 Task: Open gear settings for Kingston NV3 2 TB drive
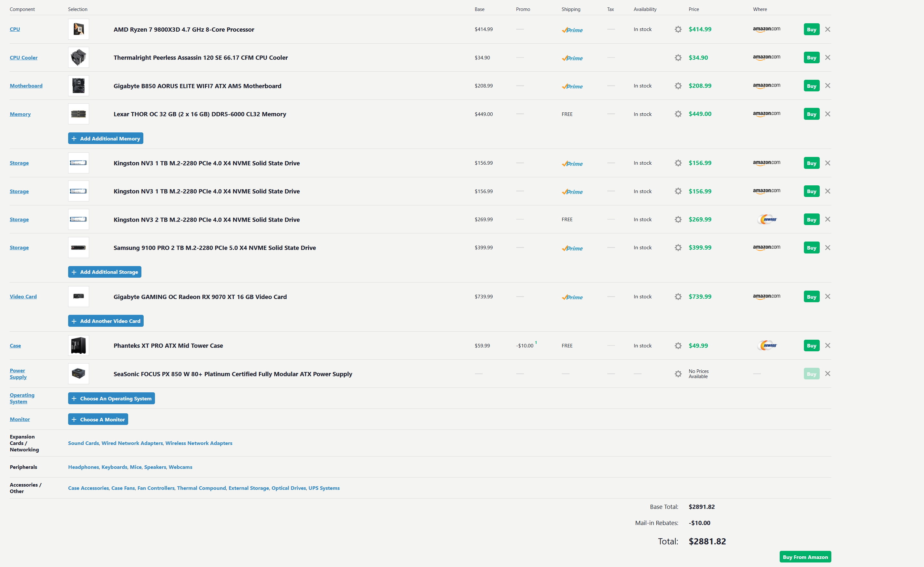[x=678, y=219]
